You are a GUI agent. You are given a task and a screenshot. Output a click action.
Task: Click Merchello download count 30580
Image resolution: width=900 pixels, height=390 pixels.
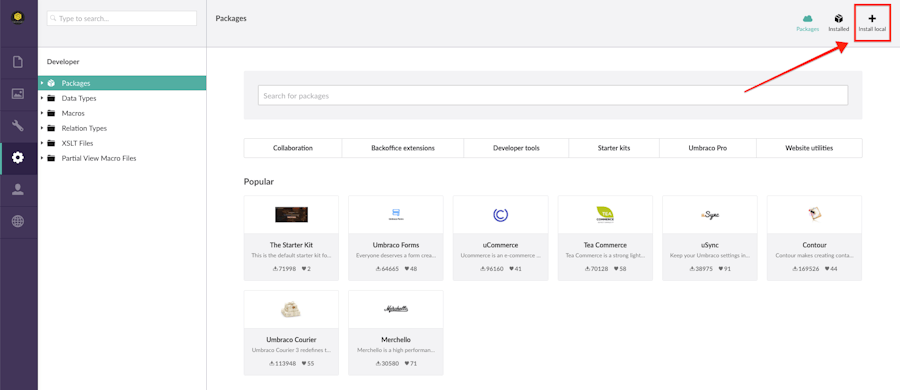point(388,364)
